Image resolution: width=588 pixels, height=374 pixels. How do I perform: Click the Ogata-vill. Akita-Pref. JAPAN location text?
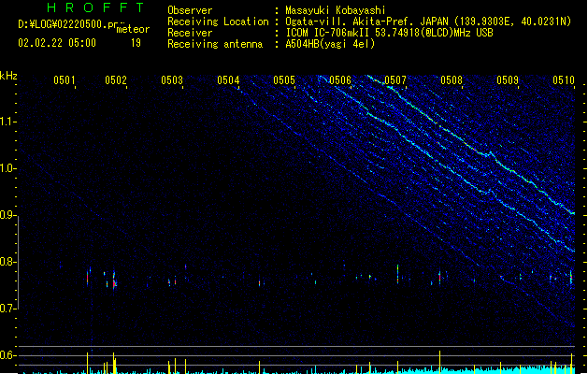pyautogui.click(x=366, y=22)
